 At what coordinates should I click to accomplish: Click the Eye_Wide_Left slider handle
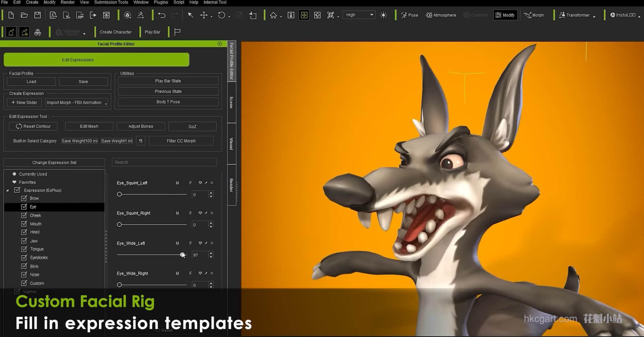click(x=182, y=255)
